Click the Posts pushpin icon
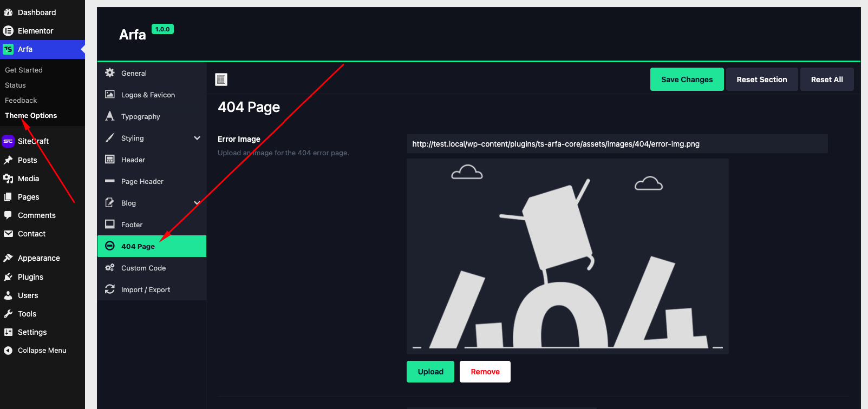This screenshot has height=409, width=868. [x=8, y=160]
